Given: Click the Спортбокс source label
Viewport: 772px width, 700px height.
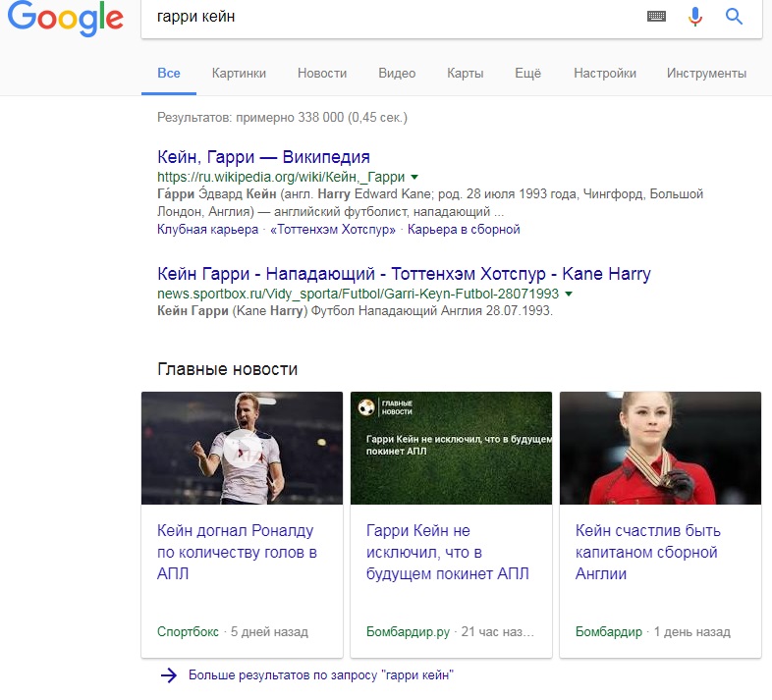Looking at the screenshot, I should click(188, 632).
